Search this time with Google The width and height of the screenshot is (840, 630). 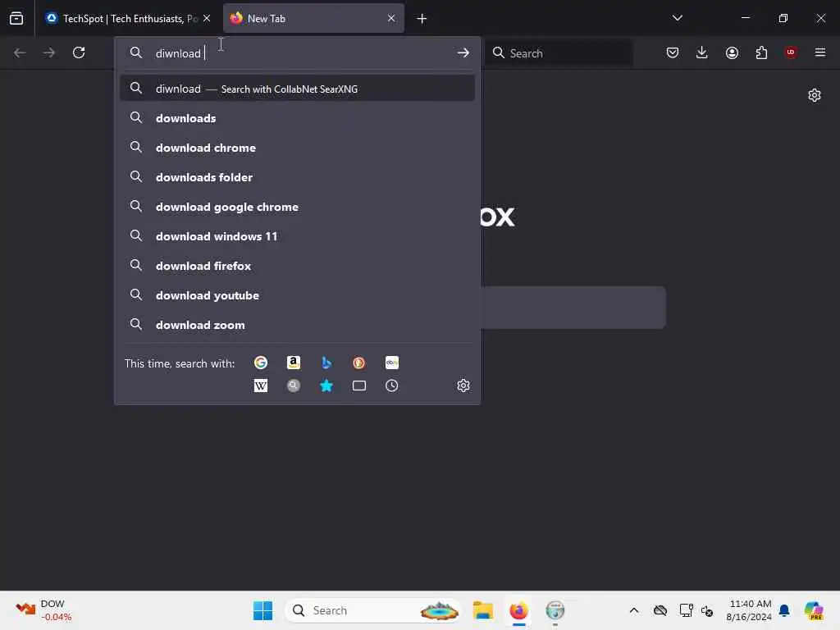pos(261,363)
